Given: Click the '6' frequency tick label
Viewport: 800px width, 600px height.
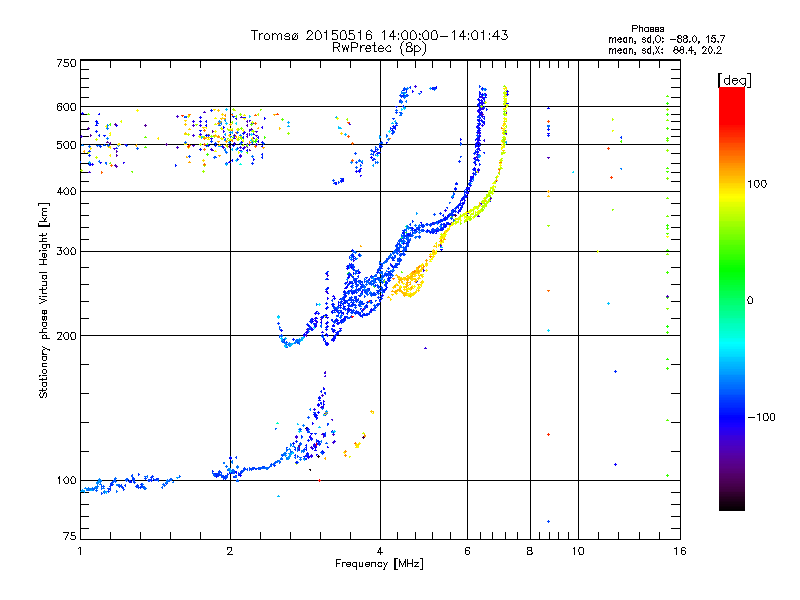Looking at the screenshot, I should tap(467, 551).
